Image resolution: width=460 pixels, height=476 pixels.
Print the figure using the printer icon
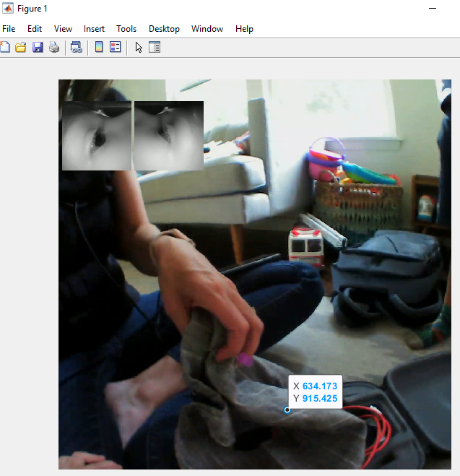54,48
